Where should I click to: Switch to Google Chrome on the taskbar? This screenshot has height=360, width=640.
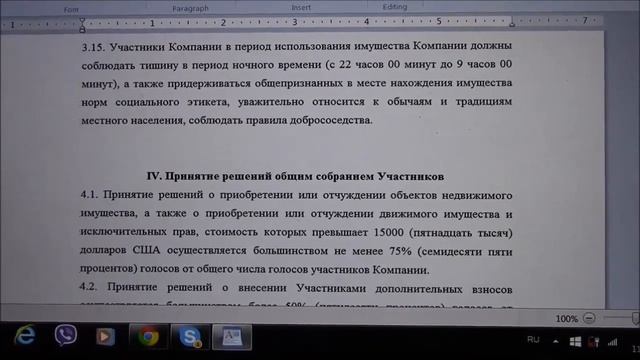tap(149, 337)
